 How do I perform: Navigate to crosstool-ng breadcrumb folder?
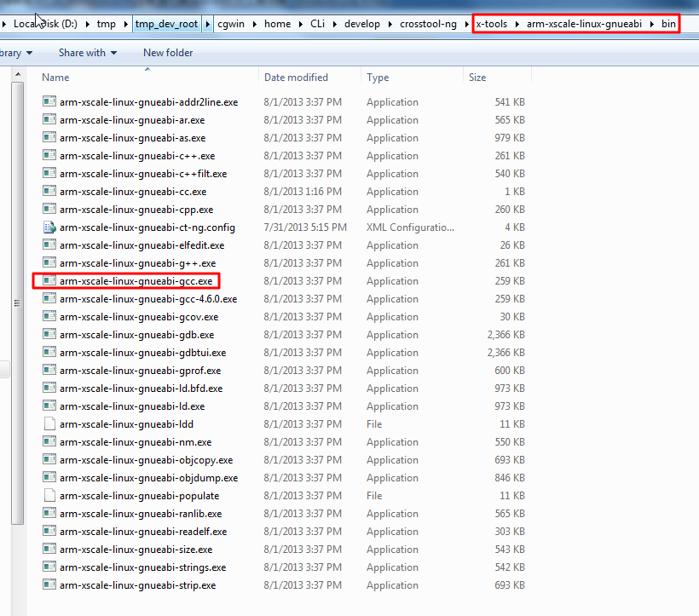coord(428,24)
